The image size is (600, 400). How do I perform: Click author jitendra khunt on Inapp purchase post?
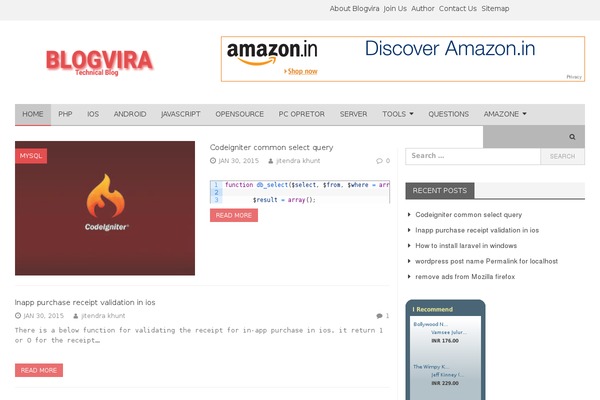[x=103, y=316]
